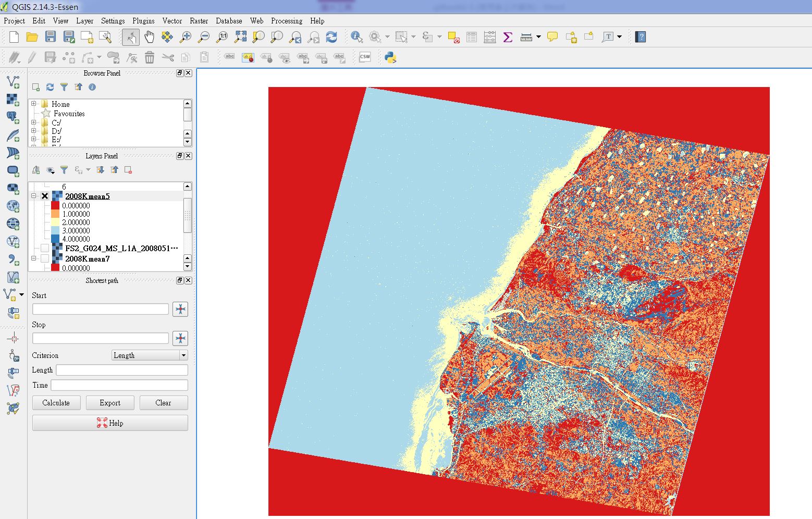Pick Start point with crosshair button
Screen dimensions: 812x519
[180, 309]
